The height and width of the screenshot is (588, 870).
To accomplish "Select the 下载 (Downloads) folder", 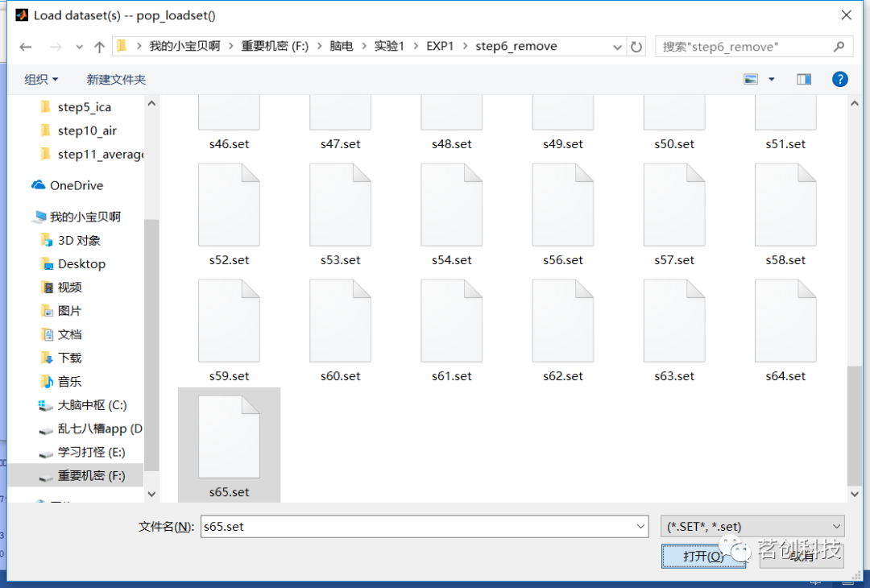I will 68,358.
